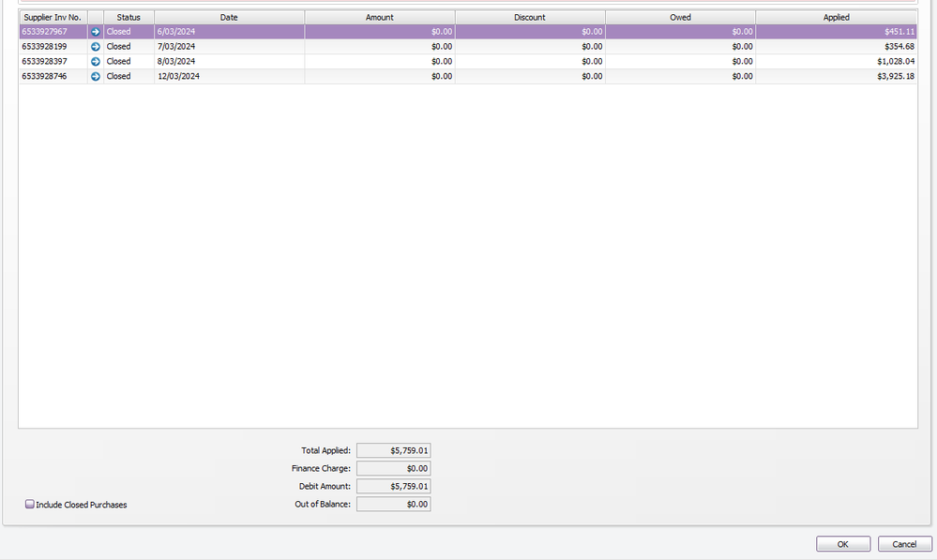Open detail arrow for invoice 6533928199
Image resolution: width=937 pixels, height=560 pixels.
pyautogui.click(x=96, y=47)
